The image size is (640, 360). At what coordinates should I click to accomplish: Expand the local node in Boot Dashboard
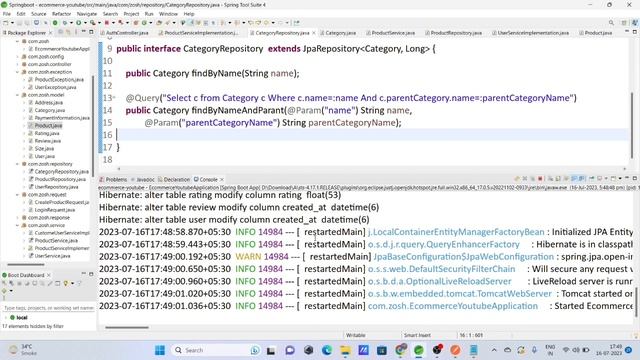click(6, 317)
